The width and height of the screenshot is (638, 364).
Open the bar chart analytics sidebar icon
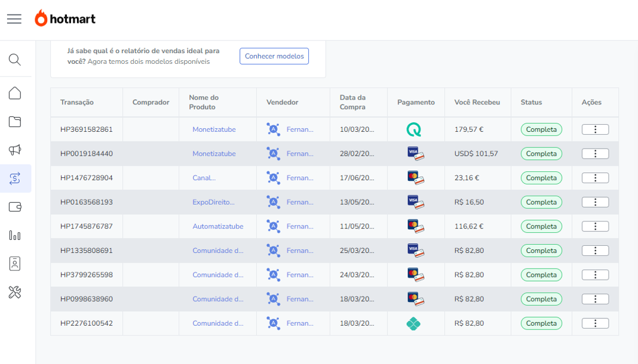pyautogui.click(x=15, y=235)
